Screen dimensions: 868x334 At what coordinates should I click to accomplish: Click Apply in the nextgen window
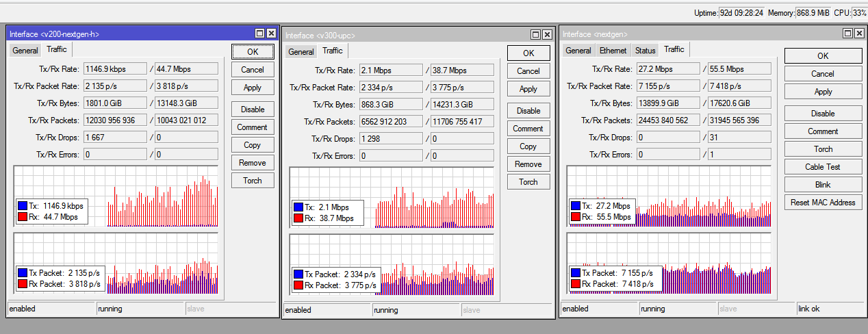coord(823,92)
